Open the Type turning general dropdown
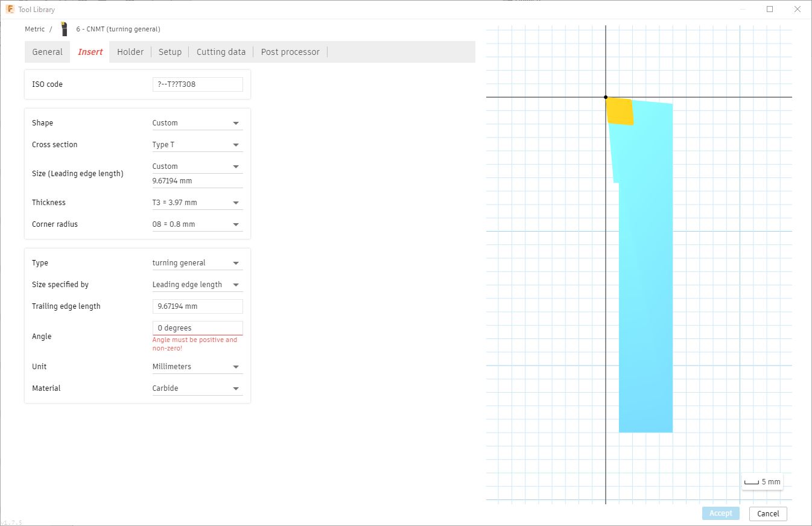This screenshot has width=812, height=526. 198,263
